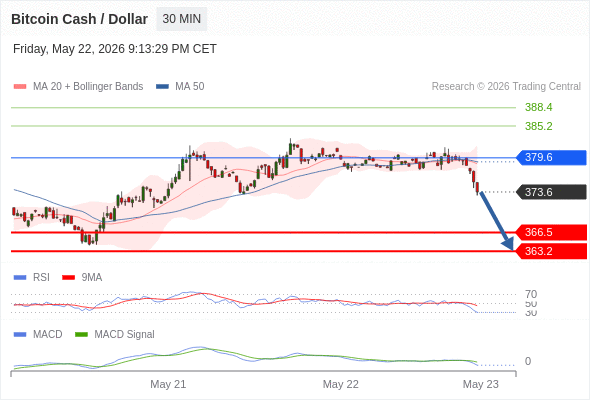
Task: Click the MACD Signal green legend marker
Action: (x=81, y=335)
